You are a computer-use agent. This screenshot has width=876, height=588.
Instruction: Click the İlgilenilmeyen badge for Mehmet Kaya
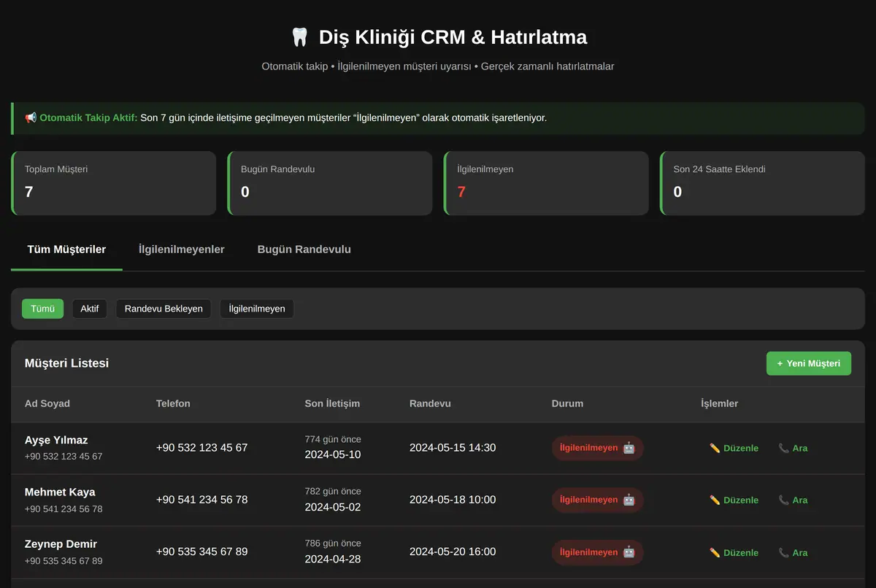click(x=597, y=500)
